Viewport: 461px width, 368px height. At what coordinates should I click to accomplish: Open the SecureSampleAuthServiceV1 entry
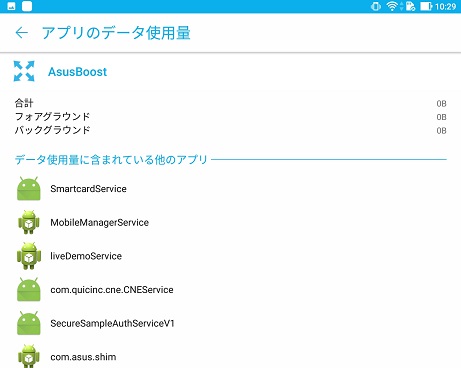[x=230, y=323]
